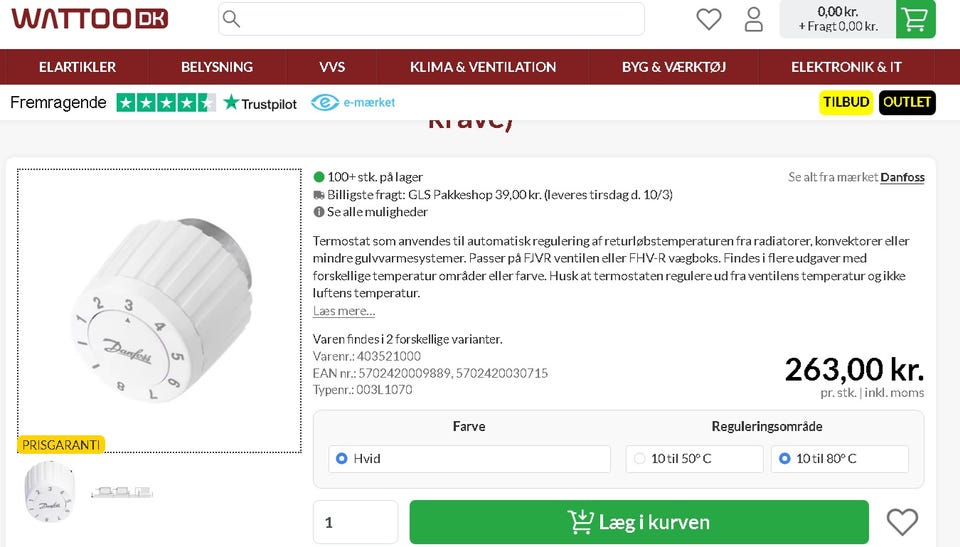The width and height of the screenshot is (960, 547).
Task: Click the wishlist heart icon in header
Action: tap(708, 19)
